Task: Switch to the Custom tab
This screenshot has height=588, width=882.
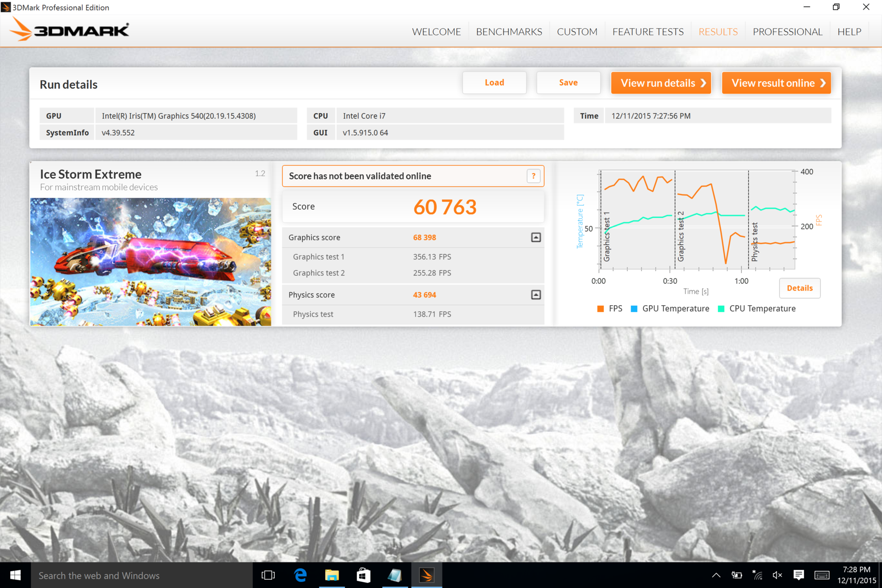Action: click(x=577, y=32)
